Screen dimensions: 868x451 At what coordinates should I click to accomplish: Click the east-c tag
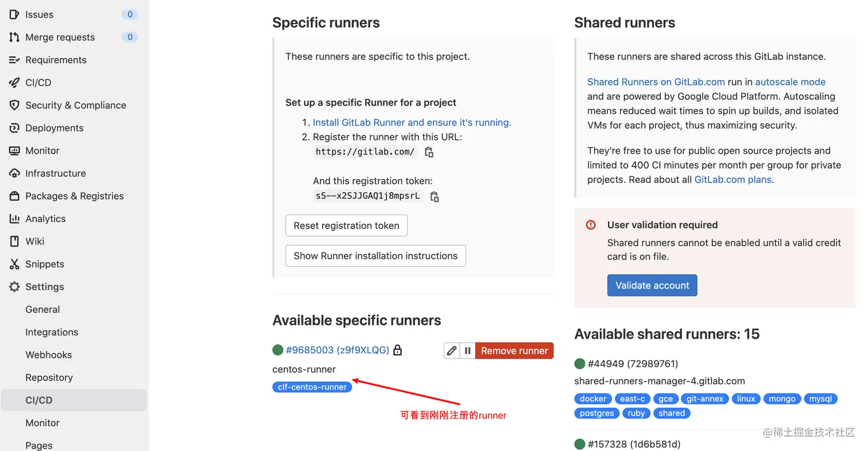(x=632, y=399)
